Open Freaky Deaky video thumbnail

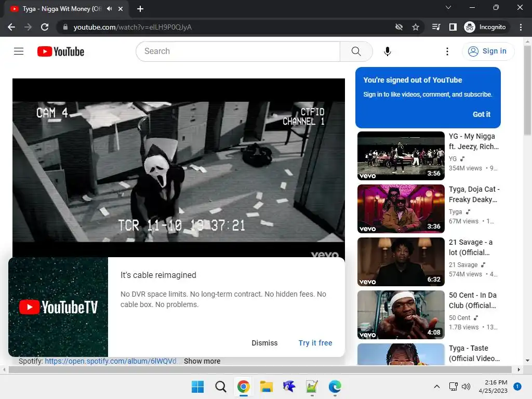401,209
